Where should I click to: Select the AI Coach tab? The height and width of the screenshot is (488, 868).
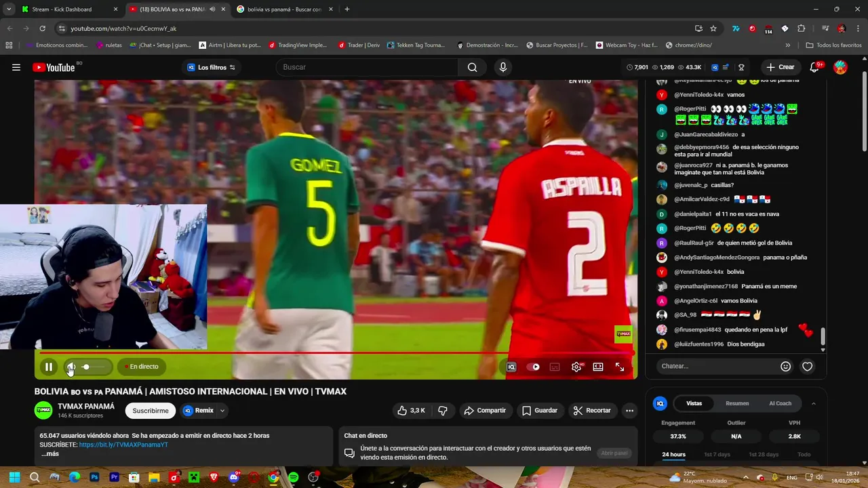(780, 403)
